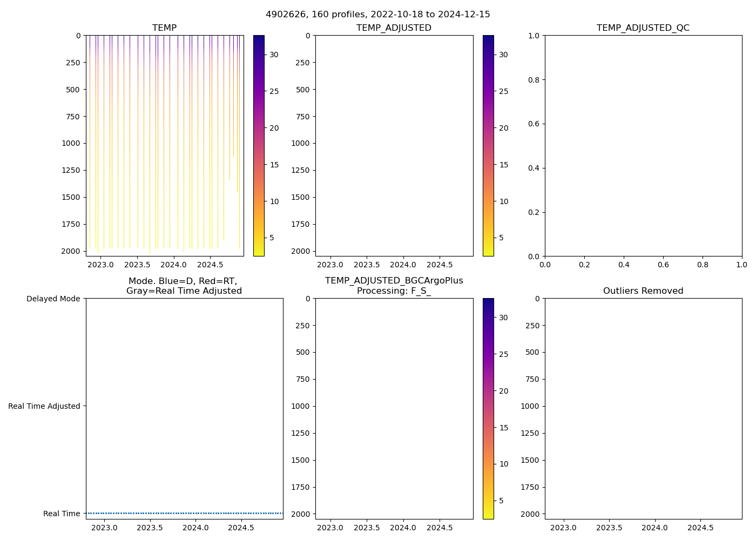This screenshot has width=756, height=540.
Task: Click the colorbar beside the TEMP_ADJUSTED plot
Action: [x=488, y=146]
